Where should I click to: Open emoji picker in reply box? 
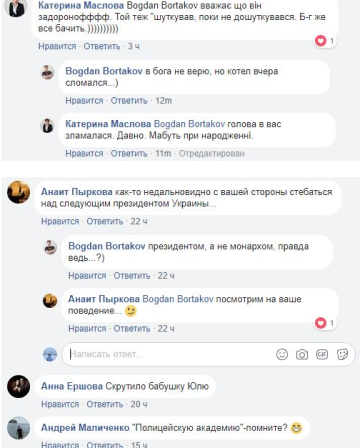pyautogui.click(x=282, y=354)
